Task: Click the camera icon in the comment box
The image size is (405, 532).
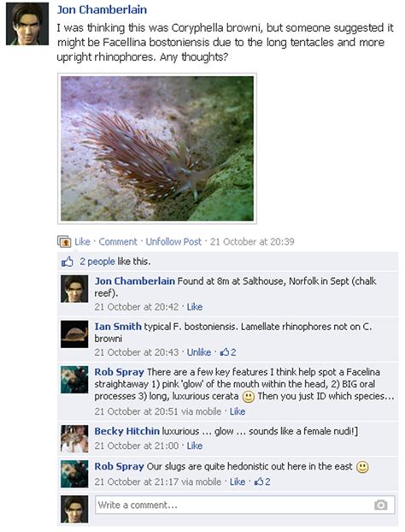Action: (380, 505)
